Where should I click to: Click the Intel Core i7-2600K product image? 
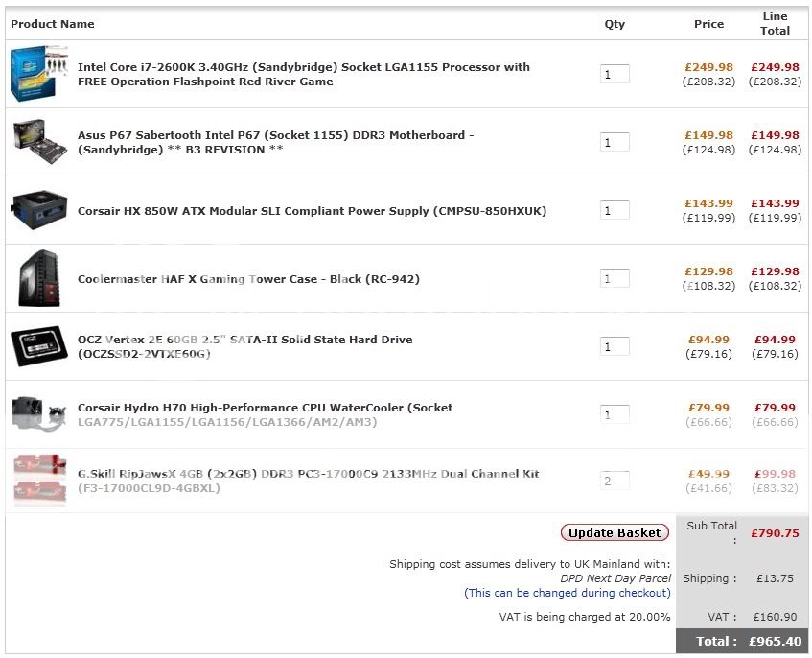pyautogui.click(x=39, y=74)
